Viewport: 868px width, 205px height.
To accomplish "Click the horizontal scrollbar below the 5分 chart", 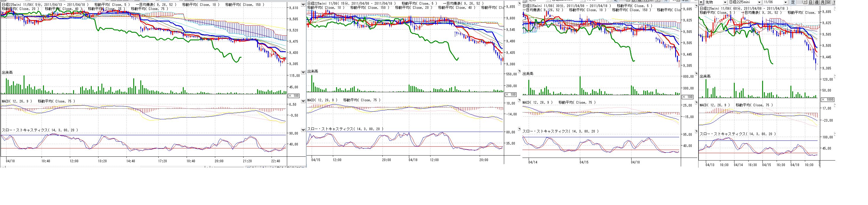I will (168, 167).
